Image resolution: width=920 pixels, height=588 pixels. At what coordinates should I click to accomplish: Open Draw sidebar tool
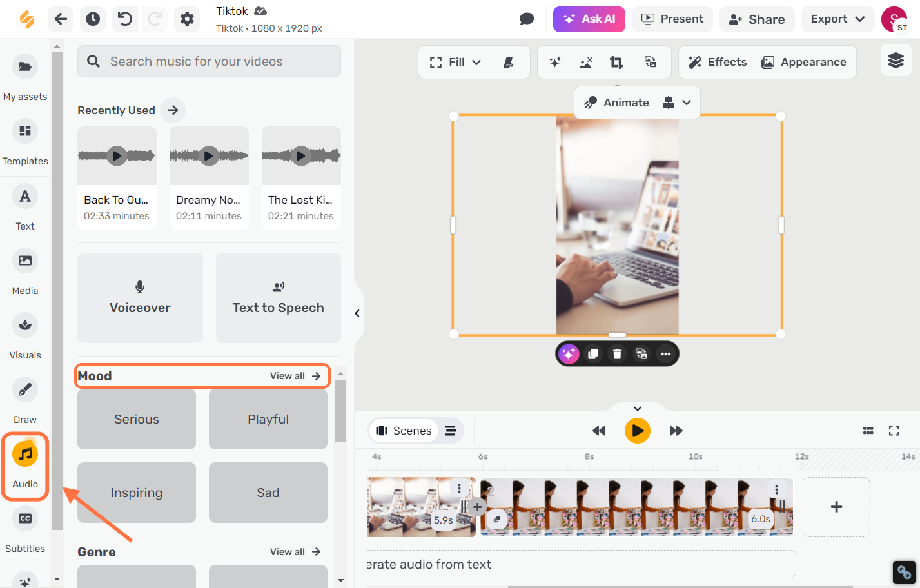(x=25, y=400)
